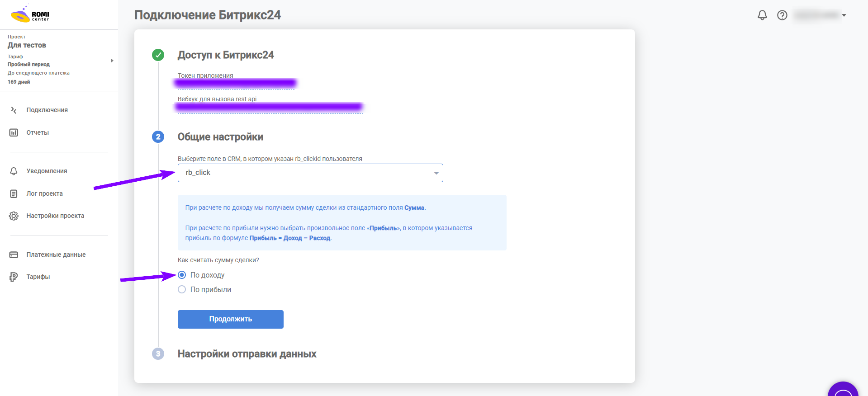Image resolution: width=868 pixels, height=396 pixels.
Task: Go to Уведомления section
Action: [47, 171]
